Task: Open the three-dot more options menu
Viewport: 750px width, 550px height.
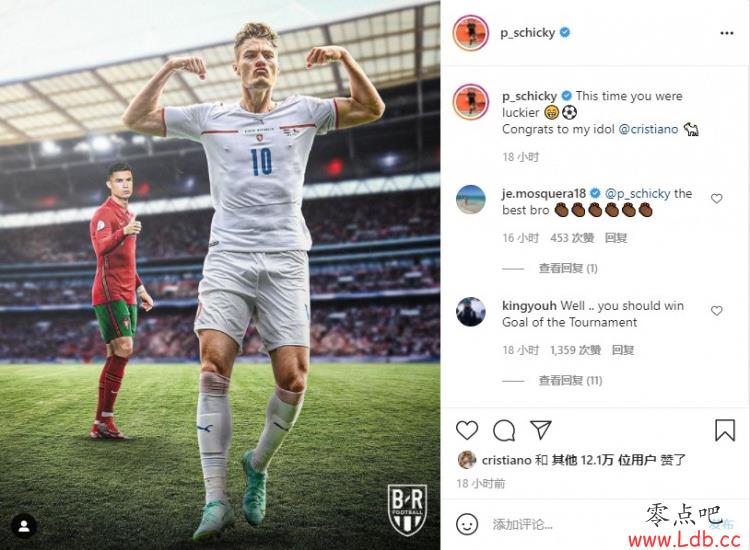Action: click(727, 33)
